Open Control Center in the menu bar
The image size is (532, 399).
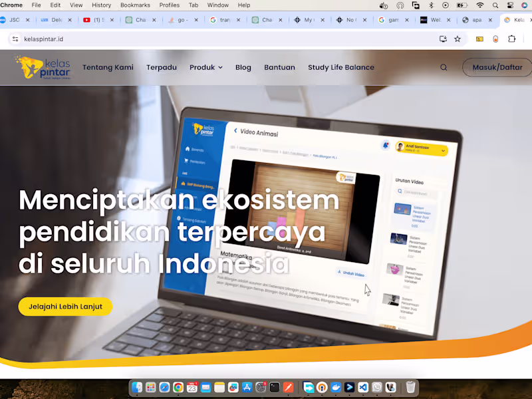coord(510,5)
